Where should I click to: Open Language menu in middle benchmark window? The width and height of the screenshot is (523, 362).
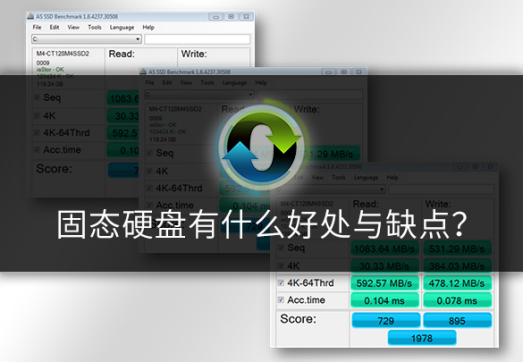(x=234, y=83)
